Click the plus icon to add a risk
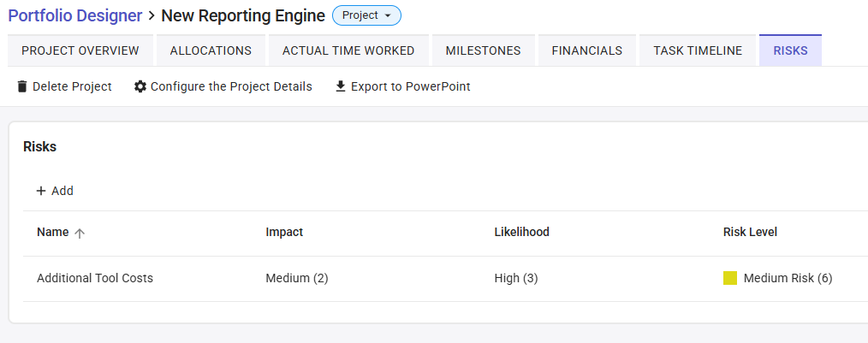The height and width of the screenshot is (343, 868). coord(40,191)
